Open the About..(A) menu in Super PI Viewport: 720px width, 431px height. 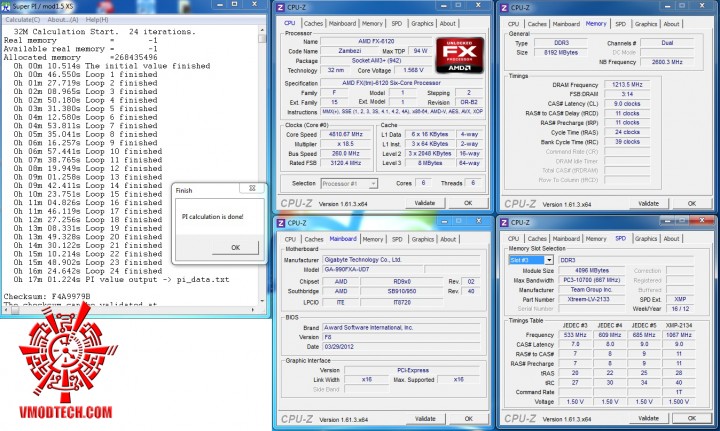[62, 20]
